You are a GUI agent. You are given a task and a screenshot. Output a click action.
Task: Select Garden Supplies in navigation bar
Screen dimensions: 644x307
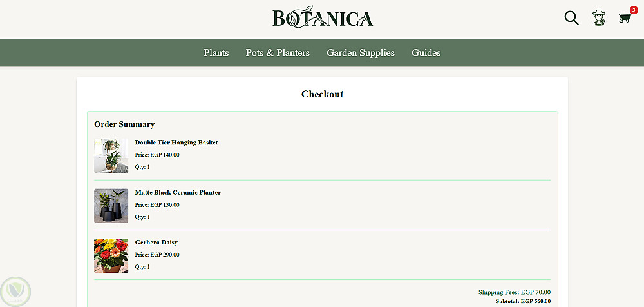click(361, 53)
